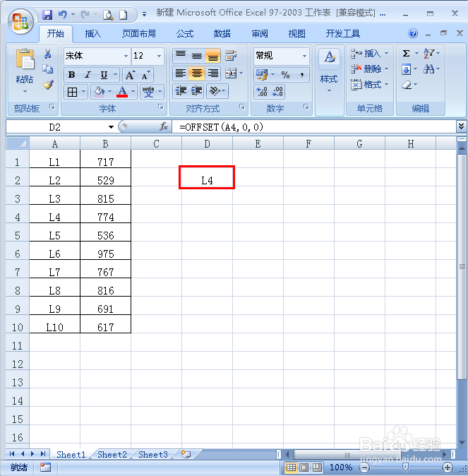Open print preview from quick access toolbar
Screen dimensions: 468x476
click(x=108, y=15)
